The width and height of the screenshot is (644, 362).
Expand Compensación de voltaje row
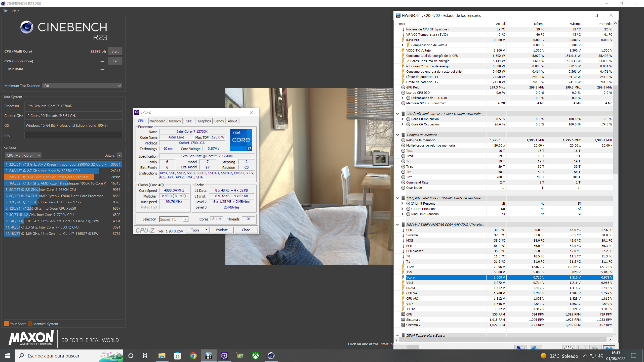tap(402, 45)
